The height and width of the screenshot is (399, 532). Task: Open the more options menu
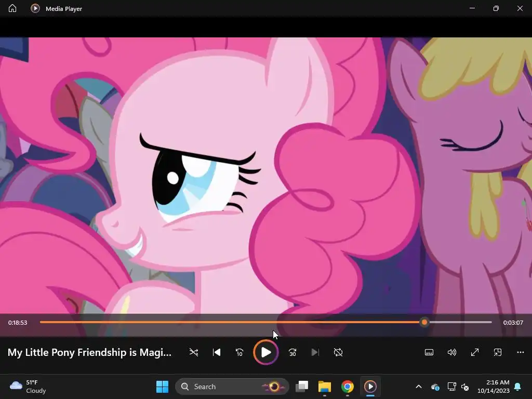click(521, 352)
